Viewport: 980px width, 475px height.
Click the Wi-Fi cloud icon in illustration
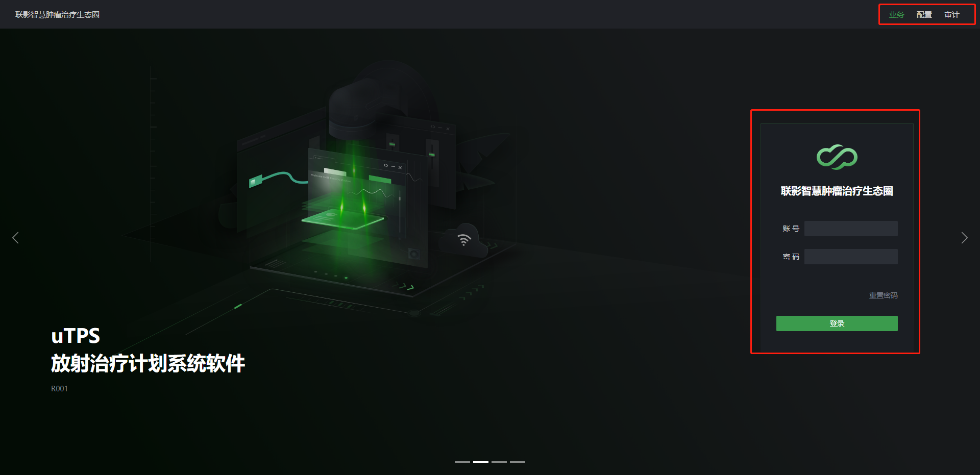[464, 240]
